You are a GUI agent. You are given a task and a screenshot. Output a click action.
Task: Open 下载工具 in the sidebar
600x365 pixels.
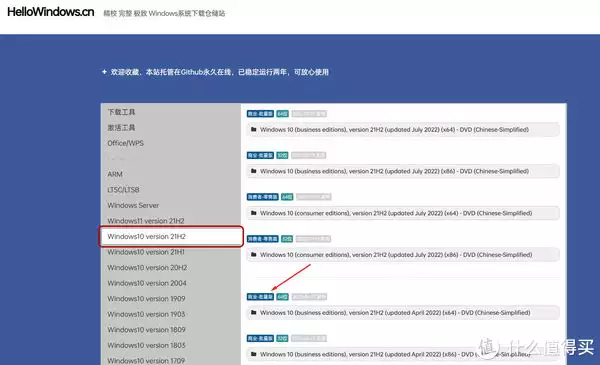tap(121, 112)
